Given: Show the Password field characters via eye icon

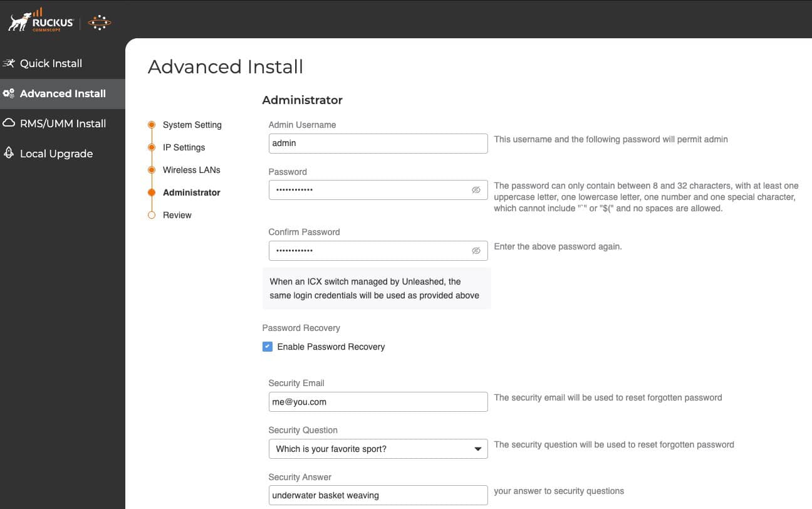Looking at the screenshot, I should [x=476, y=190].
